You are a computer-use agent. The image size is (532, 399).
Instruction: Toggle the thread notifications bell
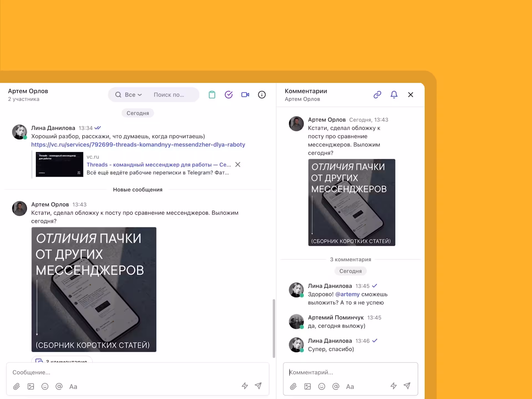(394, 95)
